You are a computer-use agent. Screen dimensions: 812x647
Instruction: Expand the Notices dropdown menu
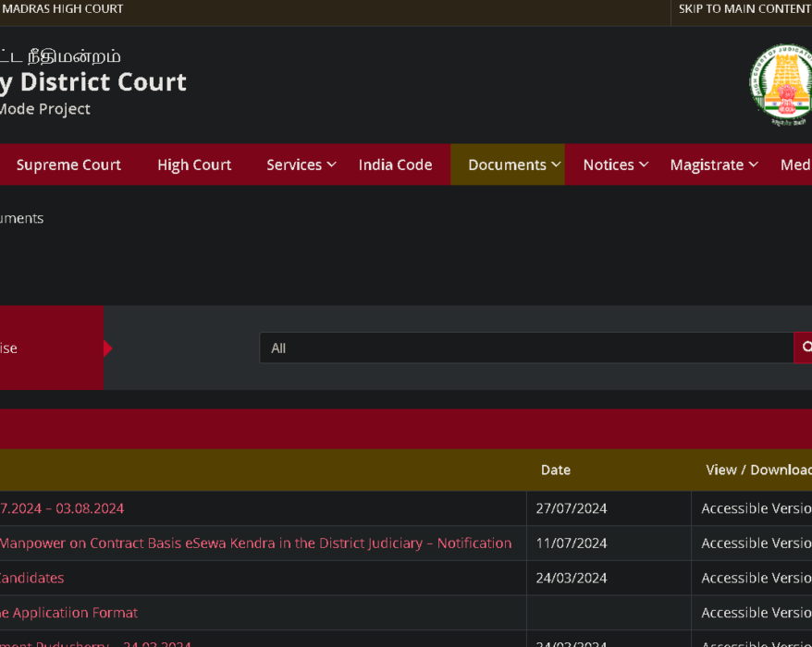coord(616,165)
